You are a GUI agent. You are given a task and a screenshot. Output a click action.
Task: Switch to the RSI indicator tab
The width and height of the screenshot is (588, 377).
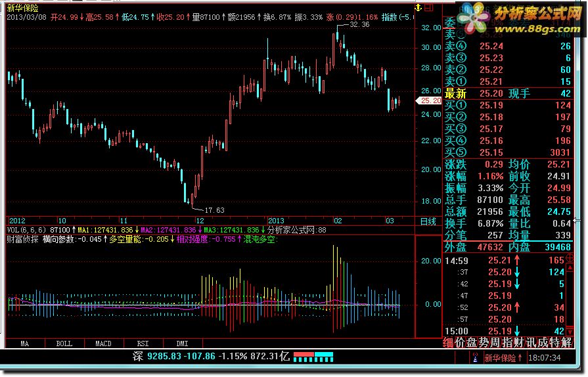[143, 344]
